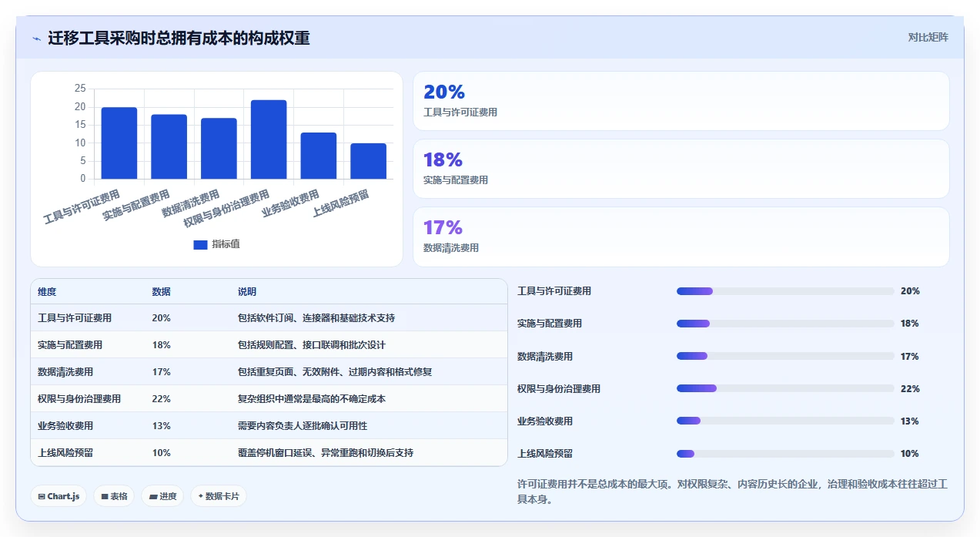
Task: Click the 10% value in the table
Action: [x=162, y=452]
